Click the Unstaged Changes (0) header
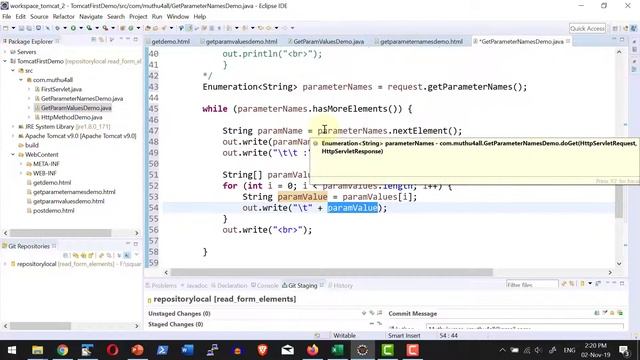The width and height of the screenshot is (640, 360). click(179, 313)
